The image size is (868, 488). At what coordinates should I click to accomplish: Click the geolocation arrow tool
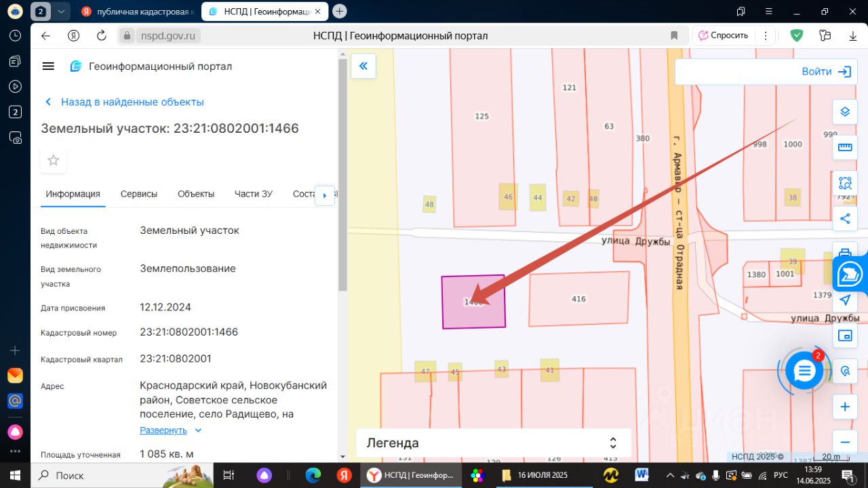tap(845, 300)
